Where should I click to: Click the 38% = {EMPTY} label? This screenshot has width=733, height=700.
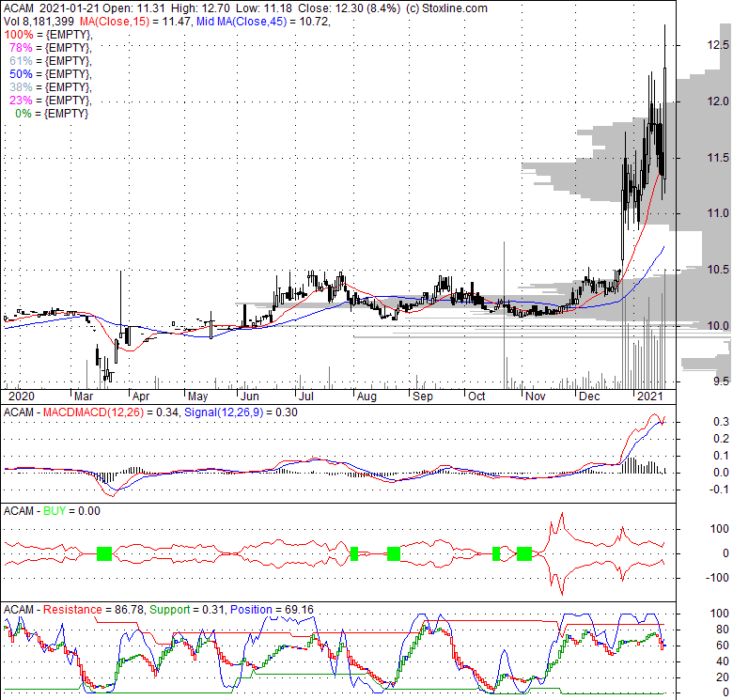[x=50, y=87]
